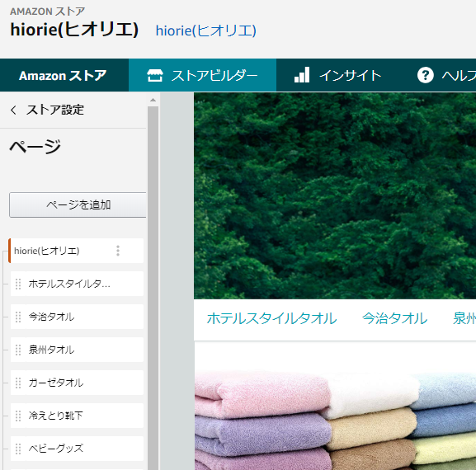The image size is (476, 470).
Task: Select the ホテルスタイルタ... page in sidebar
Action: click(77, 284)
